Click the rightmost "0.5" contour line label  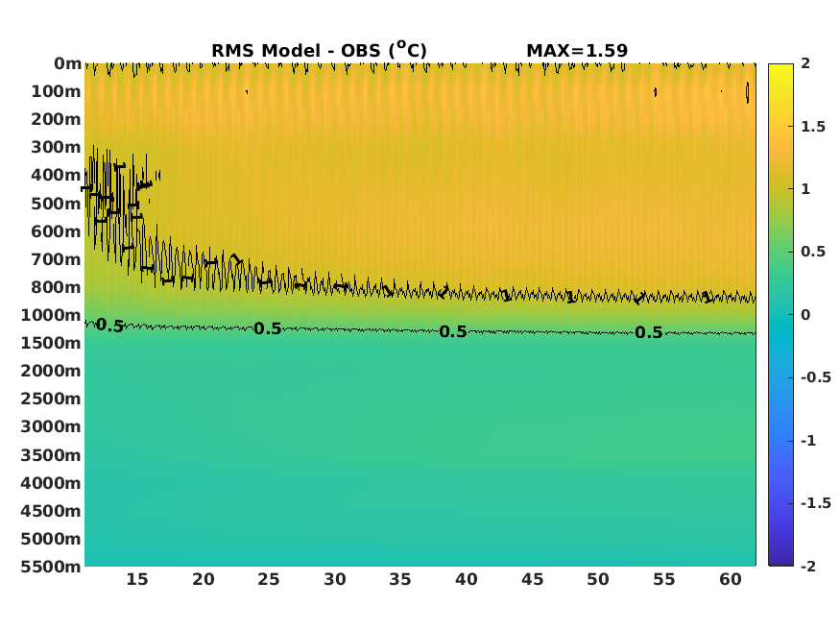pyautogui.click(x=649, y=332)
